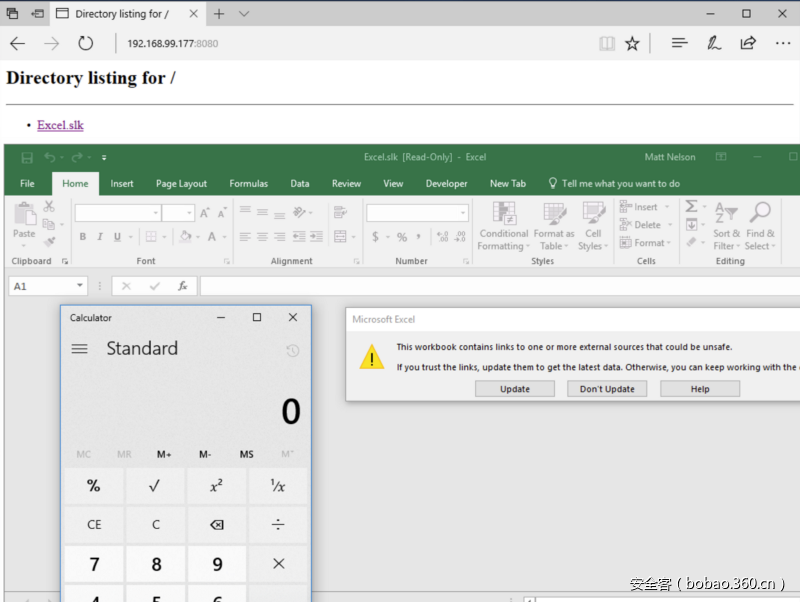Expand the Conditional Formatting dropdown
The width and height of the screenshot is (800, 602).
pyautogui.click(x=504, y=227)
